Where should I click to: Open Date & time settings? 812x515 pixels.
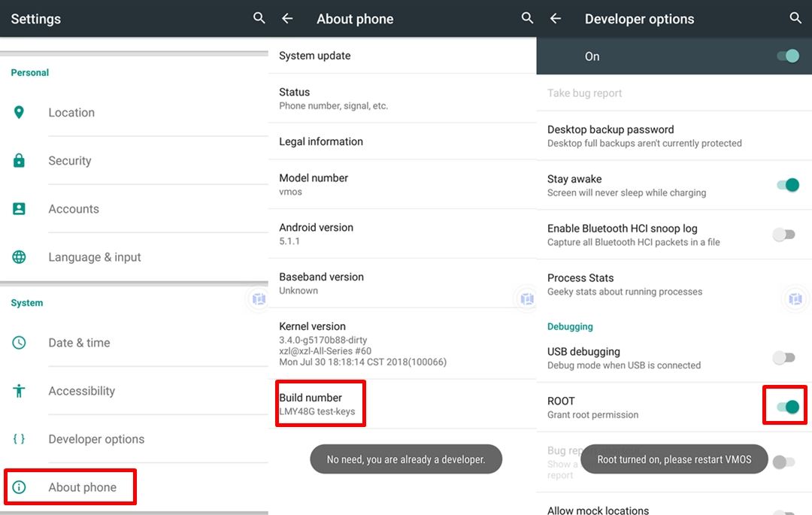[134, 343]
